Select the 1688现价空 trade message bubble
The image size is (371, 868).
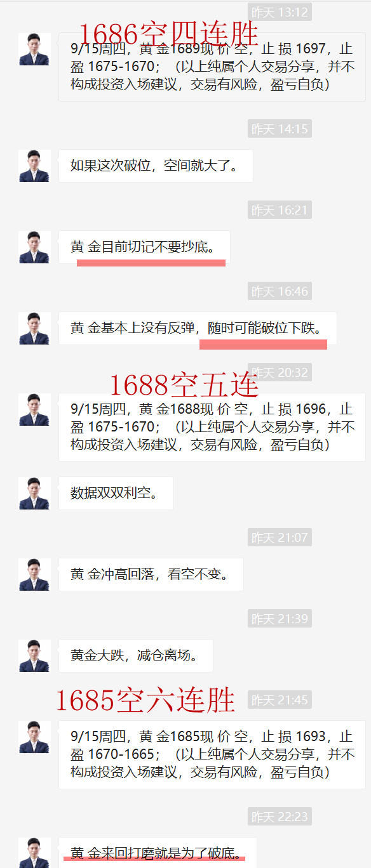click(212, 427)
